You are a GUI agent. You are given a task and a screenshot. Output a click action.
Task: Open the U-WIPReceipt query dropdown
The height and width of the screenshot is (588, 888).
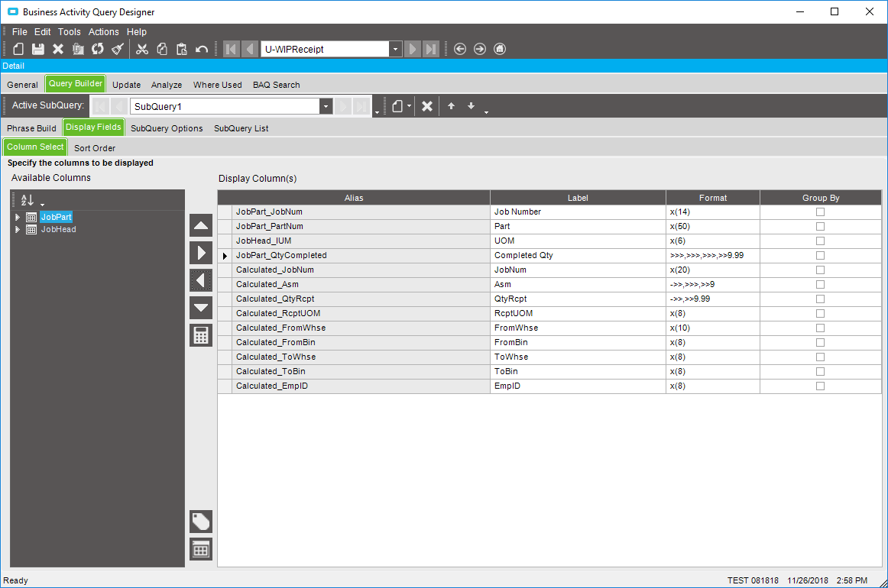tap(395, 50)
